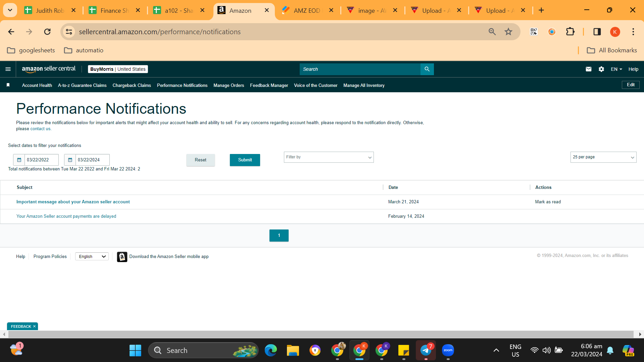Open Manage All Inventory
644x362 pixels.
click(364, 86)
